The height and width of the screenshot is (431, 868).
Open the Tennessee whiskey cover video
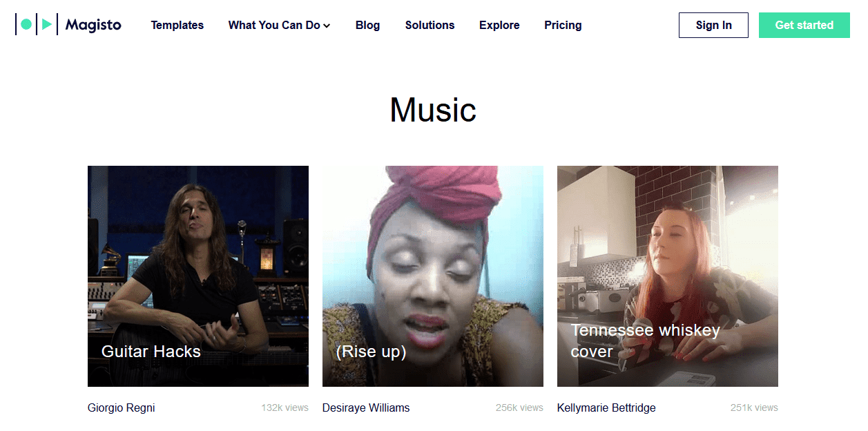click(668, 276)
